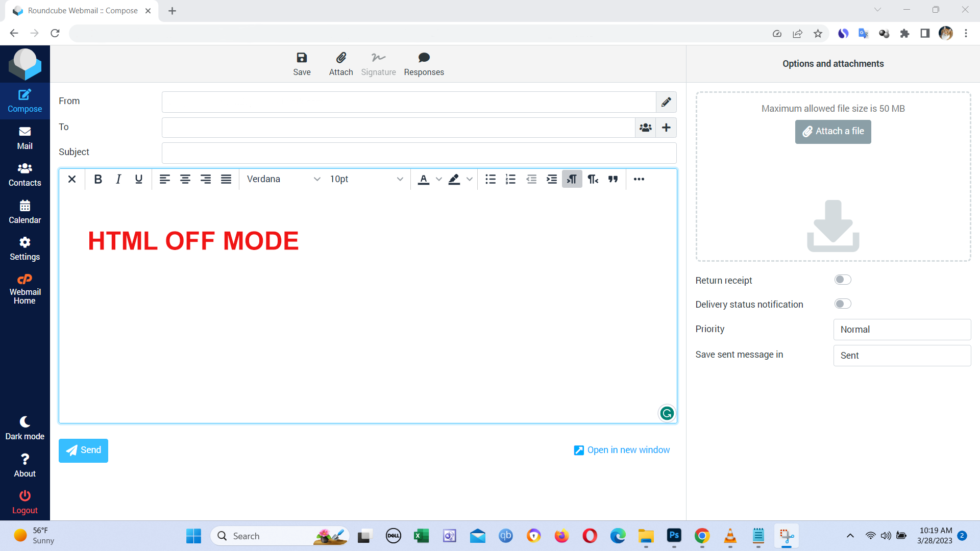Go to Webmail Home in the sidebar

coord(24,288)
